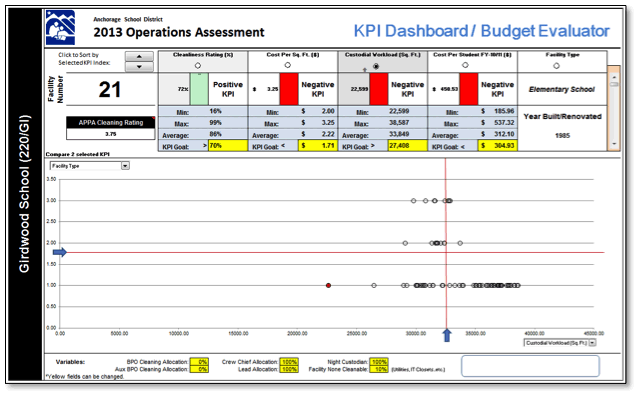Click the red Custodial Workload indicator

[x=379, y=89]
